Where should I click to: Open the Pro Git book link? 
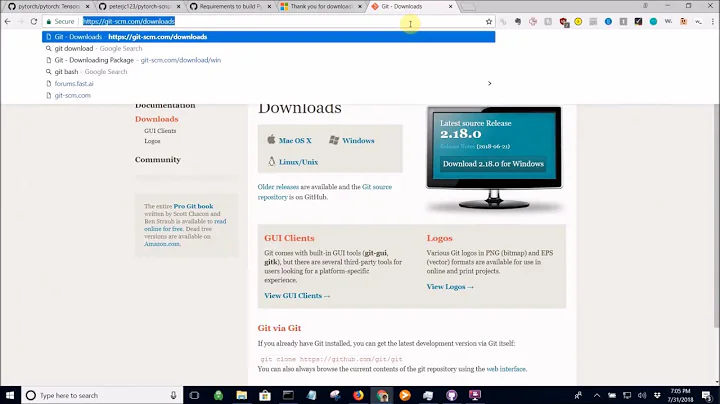[x=193, y=207]
